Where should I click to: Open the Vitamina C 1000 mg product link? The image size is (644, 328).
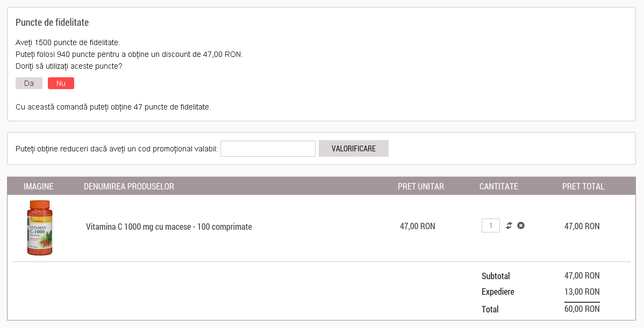(x=169, y=227)
